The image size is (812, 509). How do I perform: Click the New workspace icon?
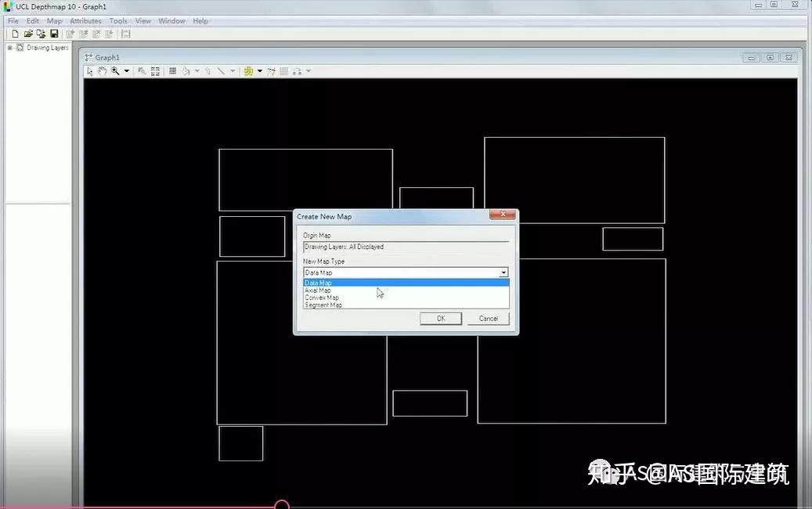14,34
